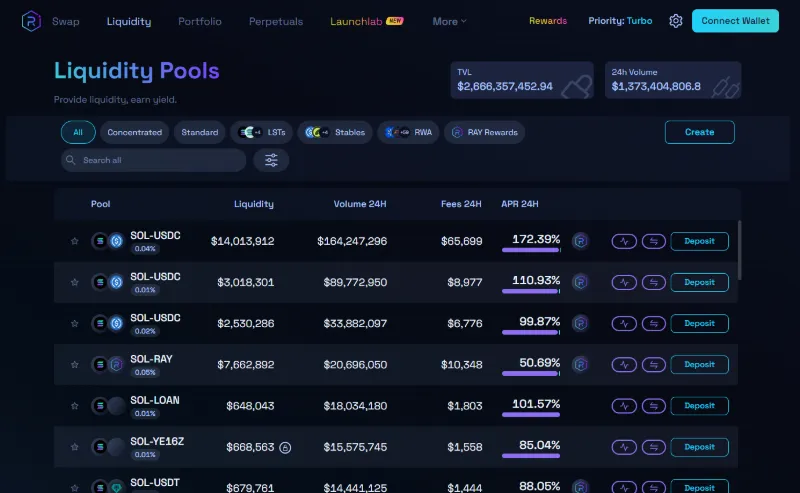Deposit into SOL-RAY pool

point(699,364)
